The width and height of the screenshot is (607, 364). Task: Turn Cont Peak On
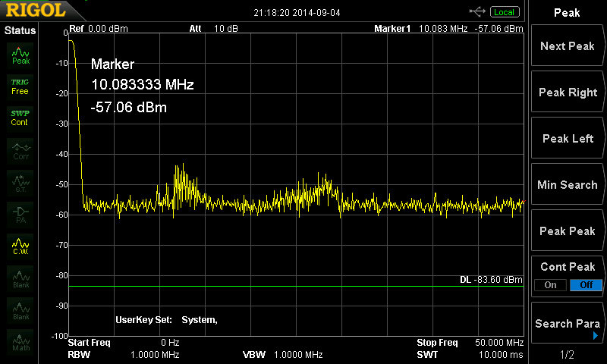point(550,284)
